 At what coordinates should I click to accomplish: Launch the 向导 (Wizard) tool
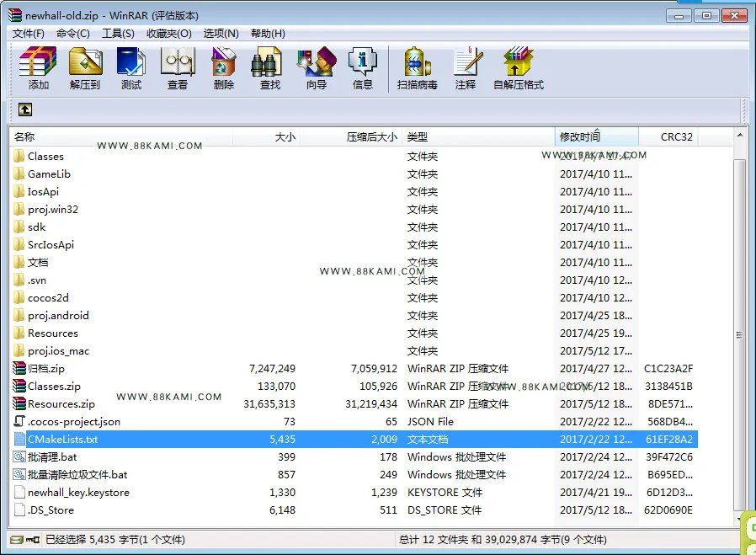click(317, 68)
